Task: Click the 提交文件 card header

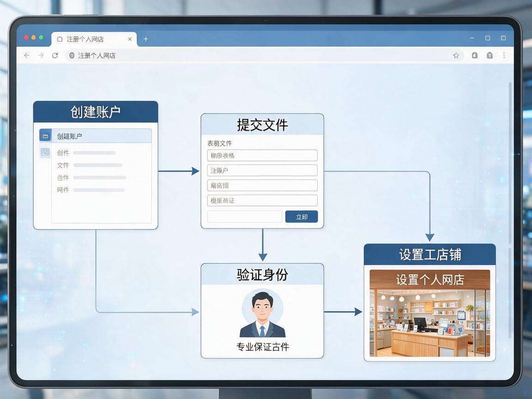Action: (x=262, y=125)
